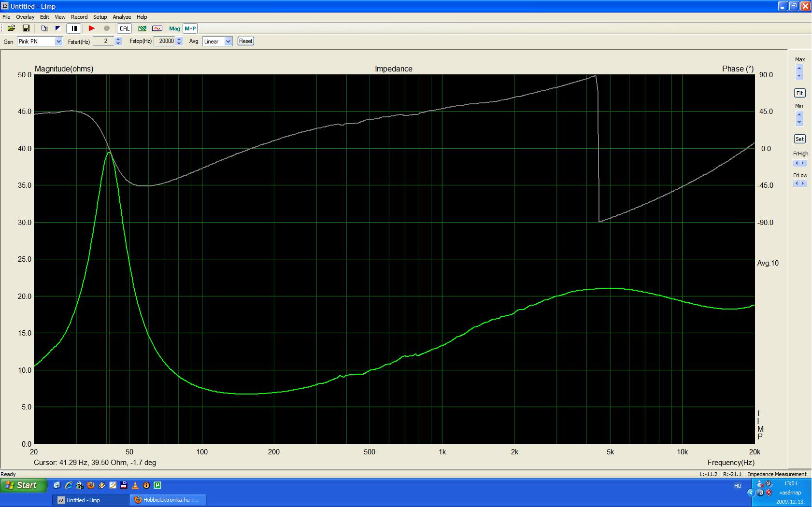Click the Copy toolbar icon
This screenshot has width=812, height=507.
click(x=44, y=28)
